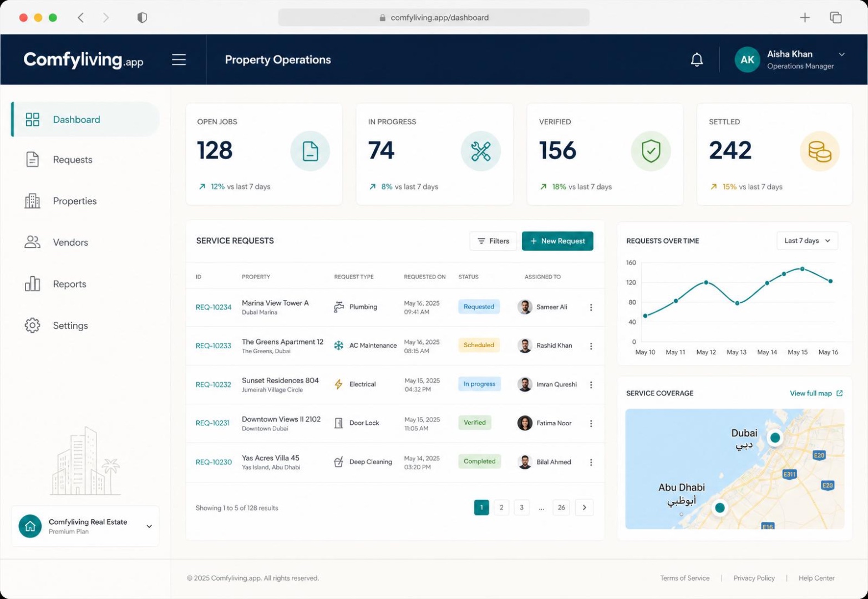Sort by the Requested On column header
Image resolution: width=868 pixels, height=599 pixels.
[424, 277]
